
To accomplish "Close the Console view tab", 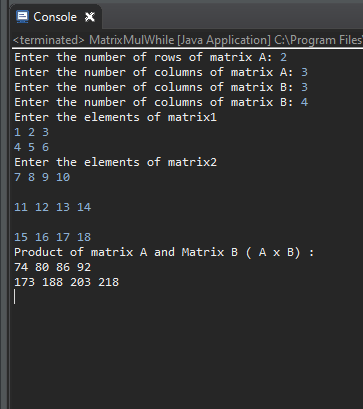I will (90, 17).
